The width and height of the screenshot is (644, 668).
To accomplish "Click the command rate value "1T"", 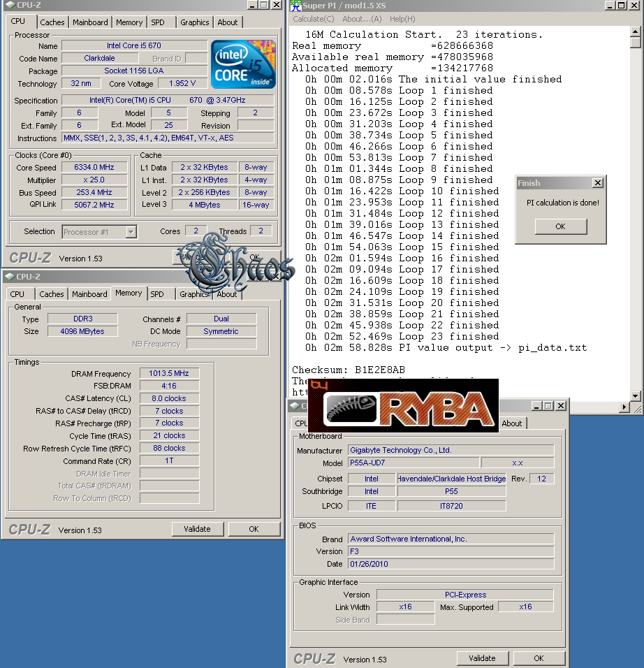I will (169, 460).
